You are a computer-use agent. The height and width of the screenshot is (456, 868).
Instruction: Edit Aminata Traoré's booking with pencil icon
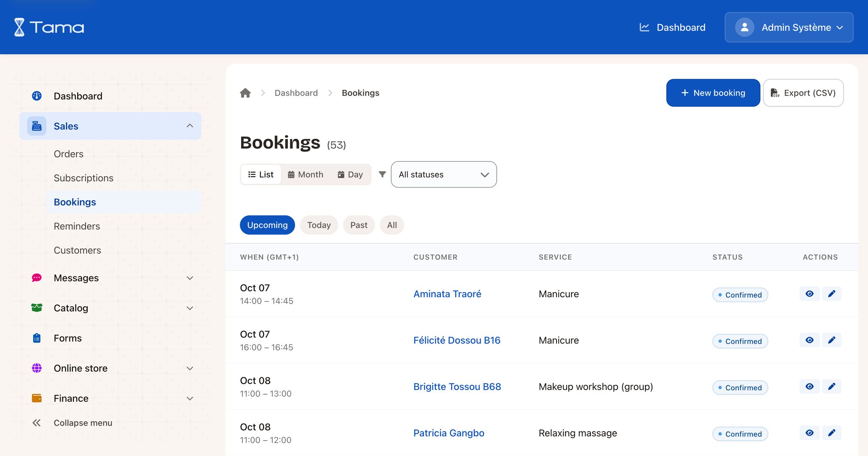tap(832, 294)
